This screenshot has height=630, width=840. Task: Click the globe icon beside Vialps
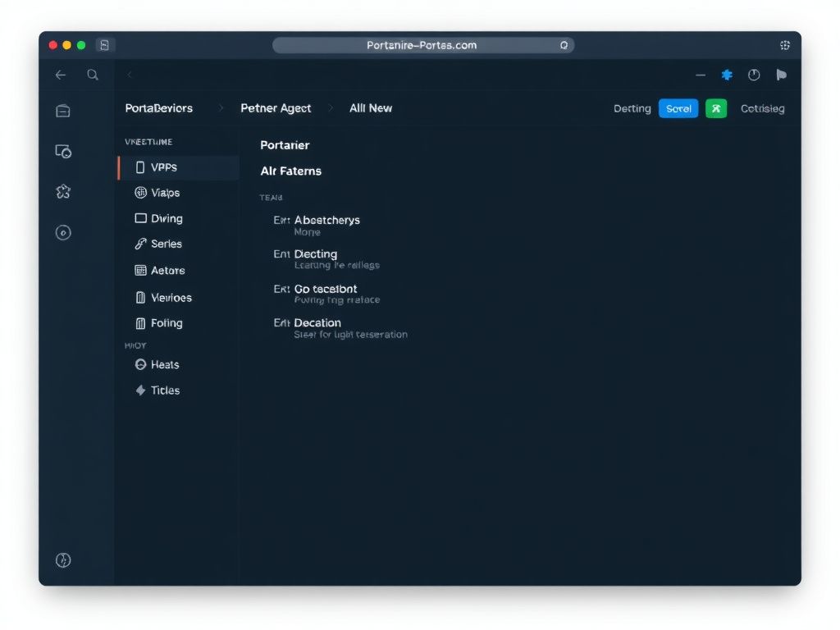click(x=140, y=193)
